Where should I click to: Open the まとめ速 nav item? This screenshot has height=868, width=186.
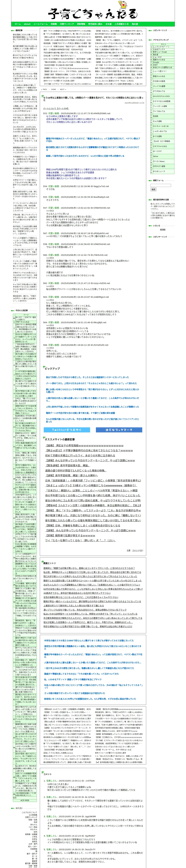pyautogui.click(x=108, y=24)
